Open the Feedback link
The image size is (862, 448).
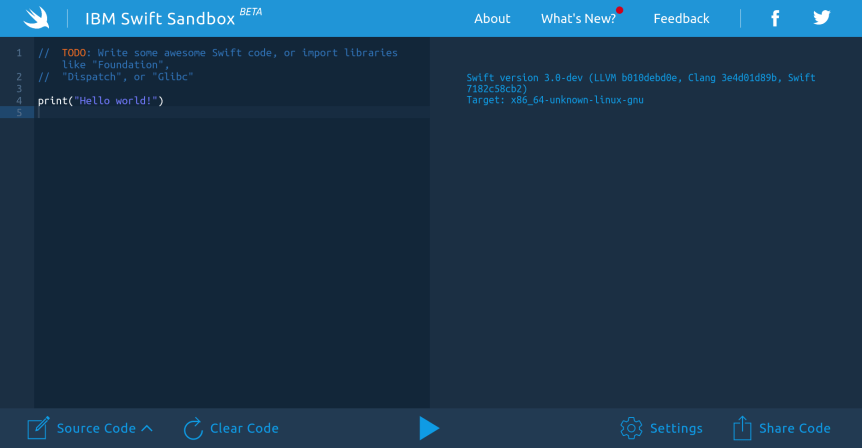pyautogui.click(x=681, y=19)
